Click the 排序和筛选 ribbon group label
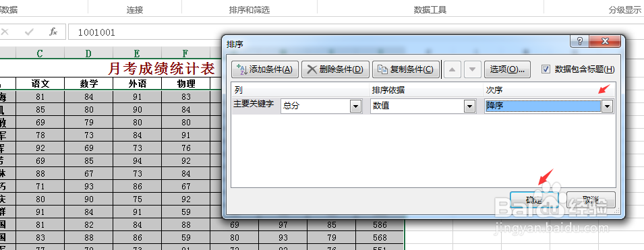The width and height of the screenshot is (644, 250). 250,10
